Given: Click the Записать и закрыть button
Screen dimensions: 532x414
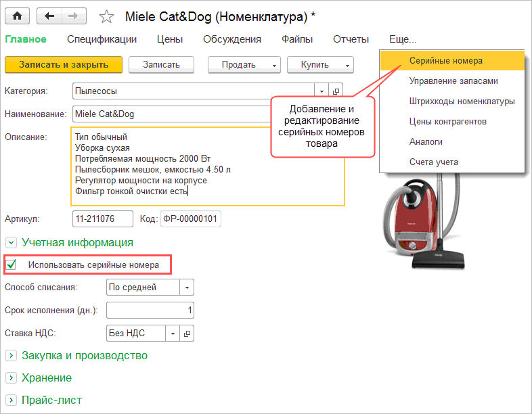Looking at the screenshot, I should click(x=64, y=65).
